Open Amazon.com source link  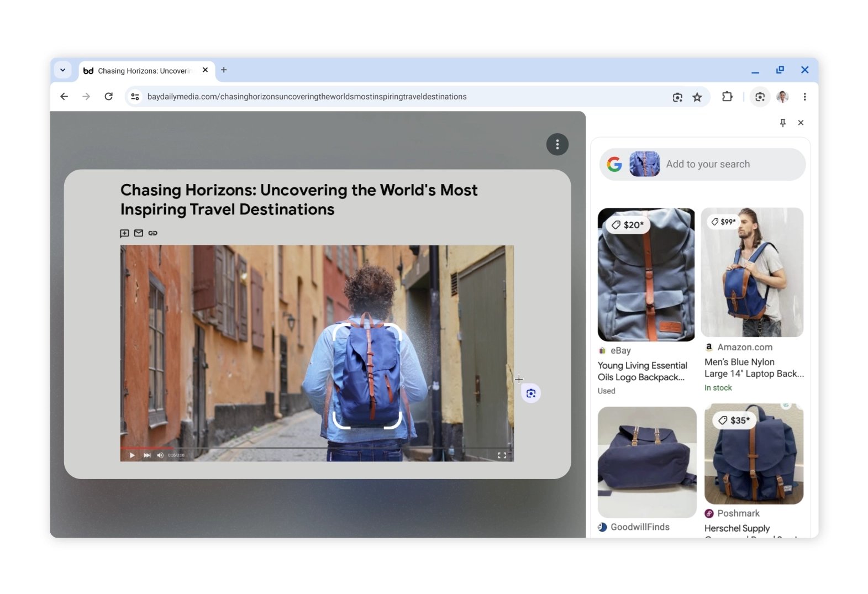tap(739, 347)
